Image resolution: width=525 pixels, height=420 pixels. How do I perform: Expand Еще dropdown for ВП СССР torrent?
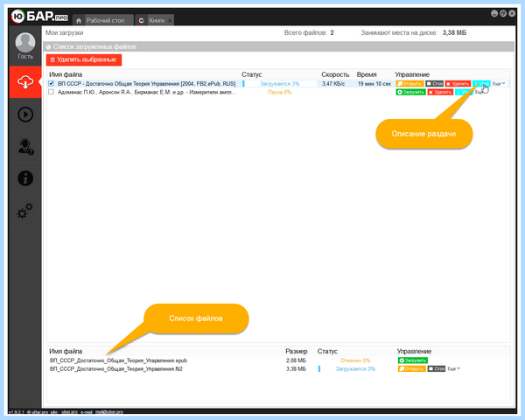pyautogui.click(x=499, y=83)
